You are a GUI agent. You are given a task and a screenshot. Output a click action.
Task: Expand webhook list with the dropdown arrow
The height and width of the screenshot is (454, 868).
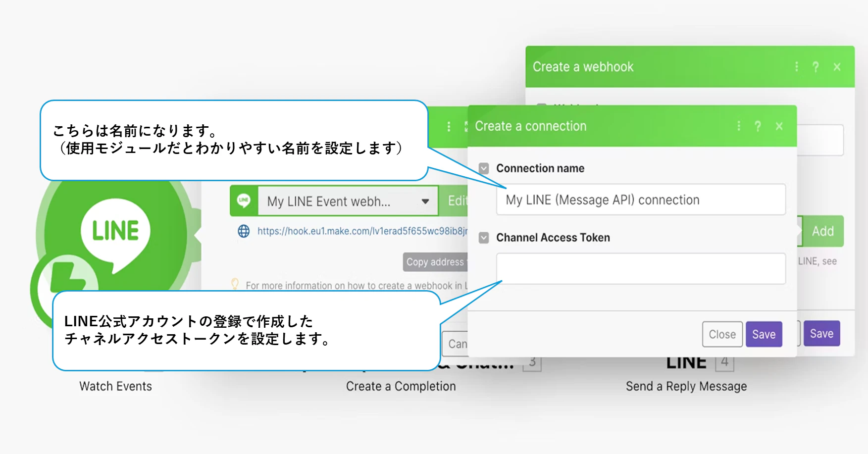click(425, 202)
